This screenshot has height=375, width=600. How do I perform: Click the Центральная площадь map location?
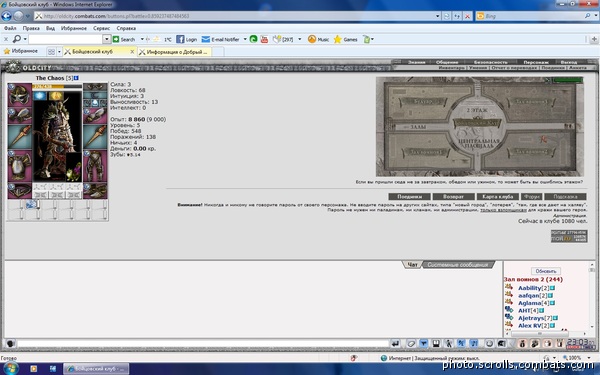tap(479, 143)
